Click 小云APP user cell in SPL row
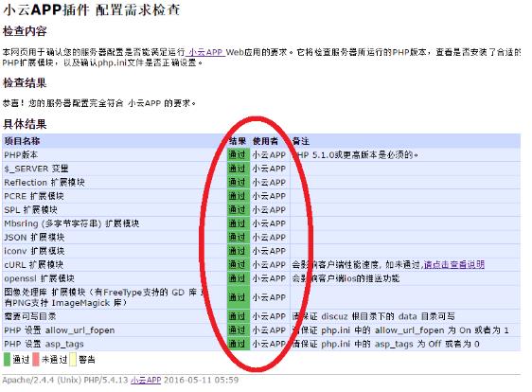Image resolution: width=532 pixels, height=392 pixels. pyautogui.click(x=269, y=210)
